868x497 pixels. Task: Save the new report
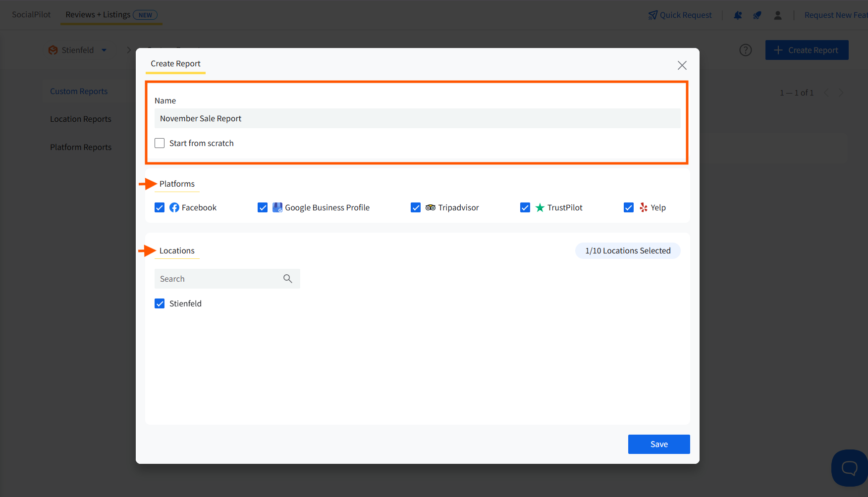click(x=659, y=444)
